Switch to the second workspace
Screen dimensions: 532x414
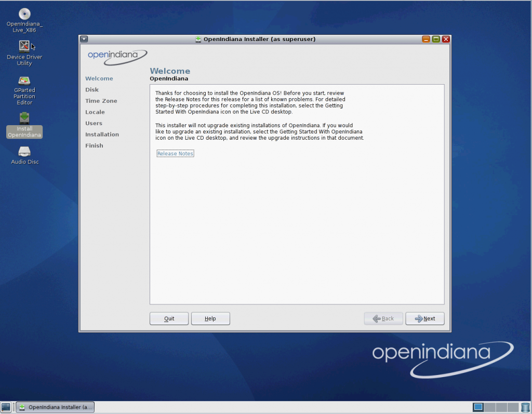tap(489, 407)
